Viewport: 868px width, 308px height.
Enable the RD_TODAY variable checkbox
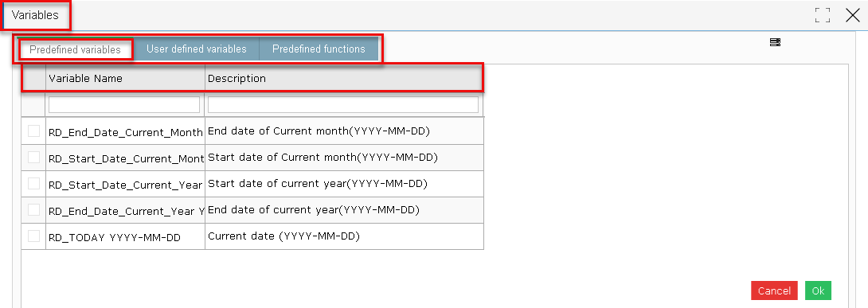tap(33, 236)
